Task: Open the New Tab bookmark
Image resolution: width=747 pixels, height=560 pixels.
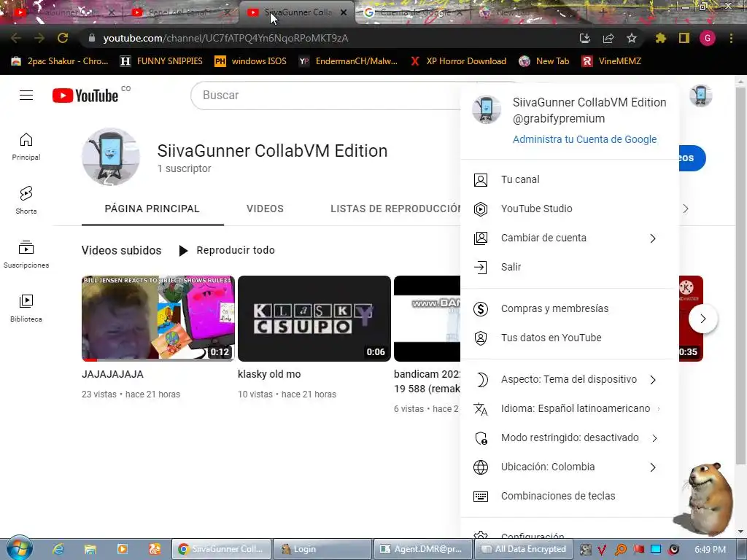Action: tap(544, 61)
